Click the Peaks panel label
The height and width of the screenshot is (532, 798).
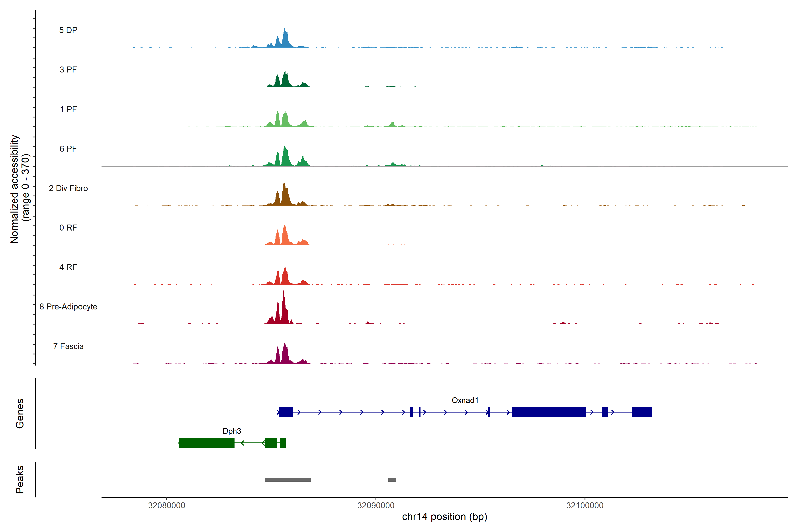tap(20, 479)
